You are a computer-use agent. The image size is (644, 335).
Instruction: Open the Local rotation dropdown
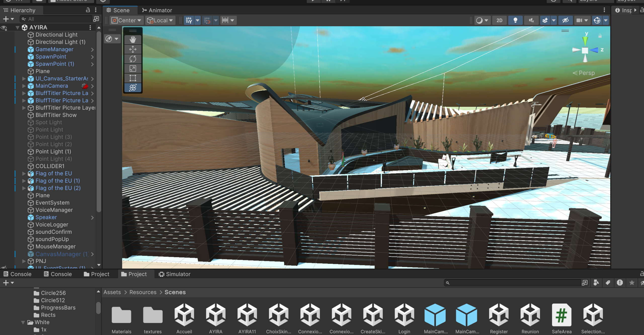[160, 20]
